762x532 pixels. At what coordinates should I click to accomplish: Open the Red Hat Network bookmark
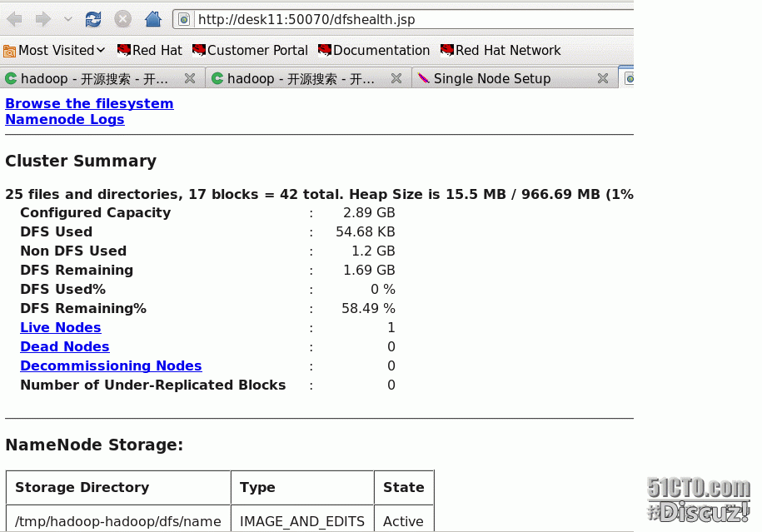click(x=501, y=51)
